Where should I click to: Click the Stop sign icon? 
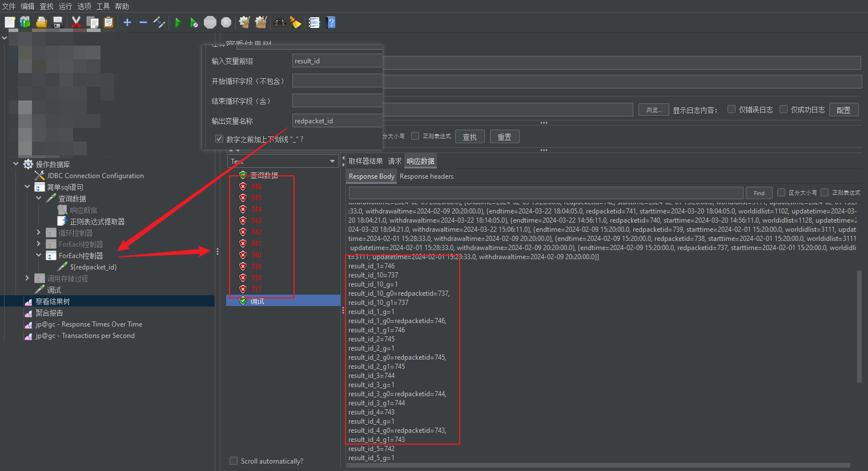coord(210,22)
